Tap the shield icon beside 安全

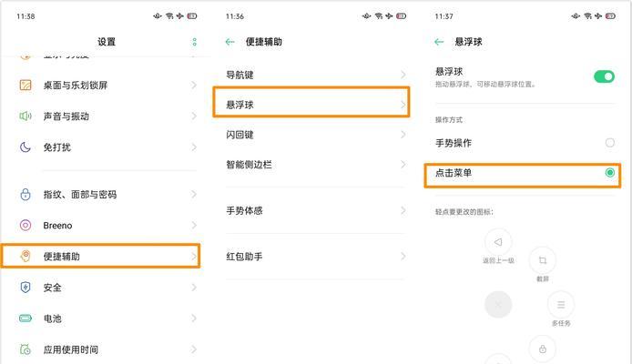tap(25, 287)
